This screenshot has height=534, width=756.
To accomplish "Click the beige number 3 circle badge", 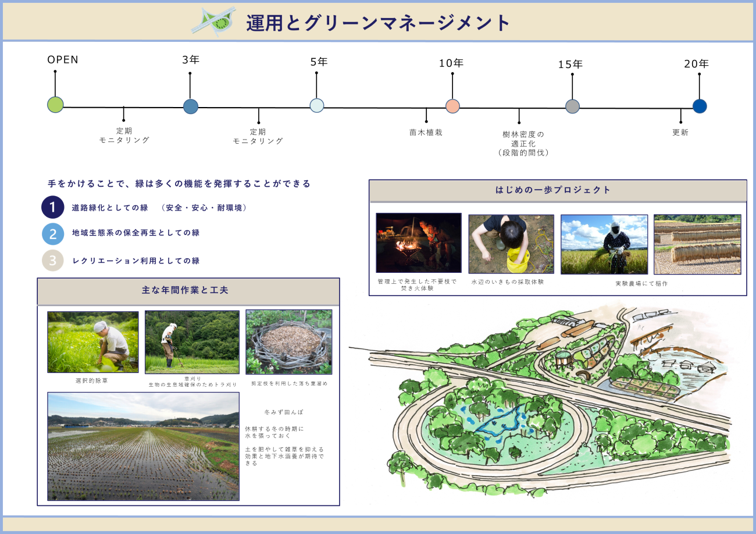I will coord(53,261).
